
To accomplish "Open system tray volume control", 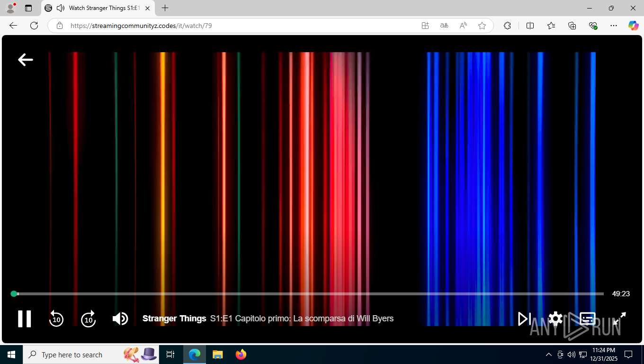I will tap(572, 355).
